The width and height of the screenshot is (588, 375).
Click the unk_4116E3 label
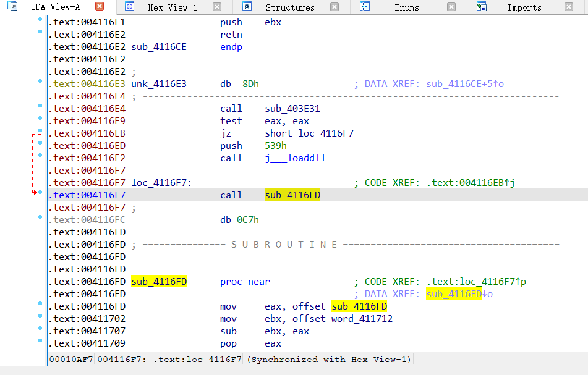159,84
